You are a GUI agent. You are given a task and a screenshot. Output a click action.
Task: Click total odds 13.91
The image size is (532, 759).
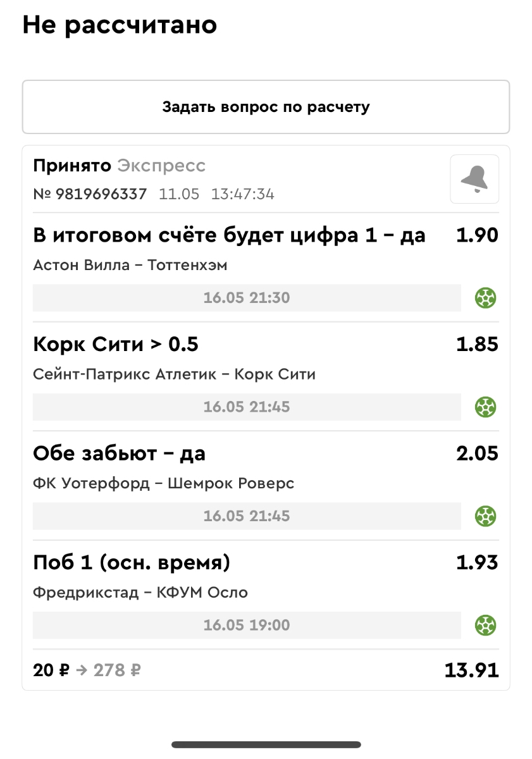click(x=471, y=670)
